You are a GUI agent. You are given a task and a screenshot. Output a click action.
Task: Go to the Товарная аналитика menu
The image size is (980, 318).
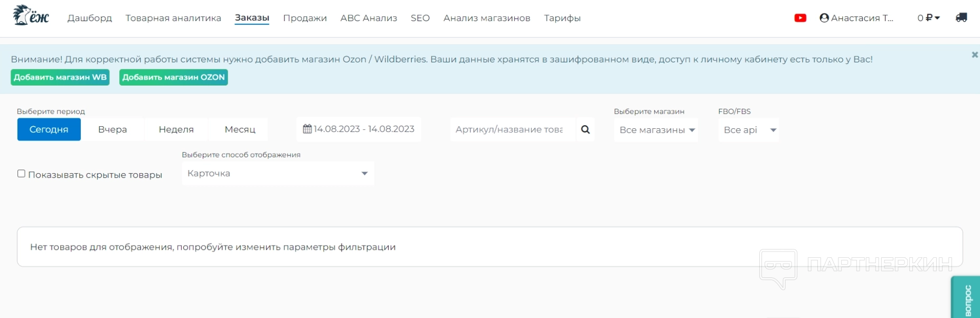pyautogui.click(x=173, y=18)
